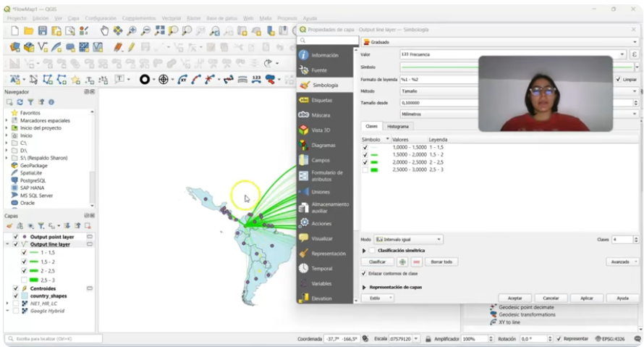Expand the Clasificación simétrica section
The image size is (644, 347).
point(364,251)
